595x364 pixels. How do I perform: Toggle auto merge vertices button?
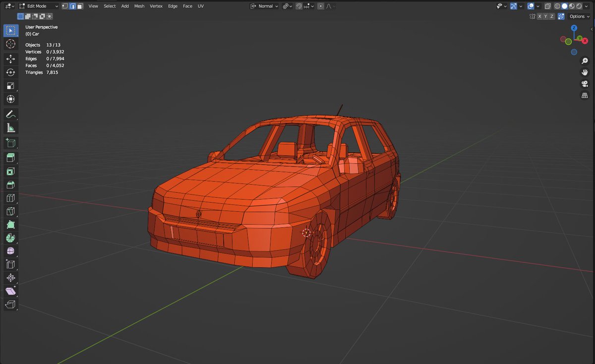coord(561,16)
